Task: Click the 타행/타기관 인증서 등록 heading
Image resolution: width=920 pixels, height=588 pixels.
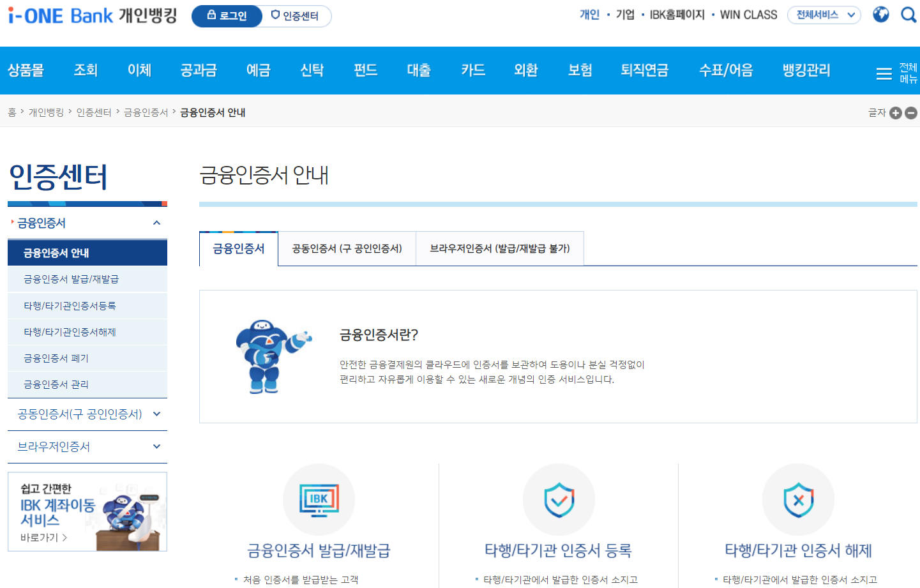Action: [559, 550]
